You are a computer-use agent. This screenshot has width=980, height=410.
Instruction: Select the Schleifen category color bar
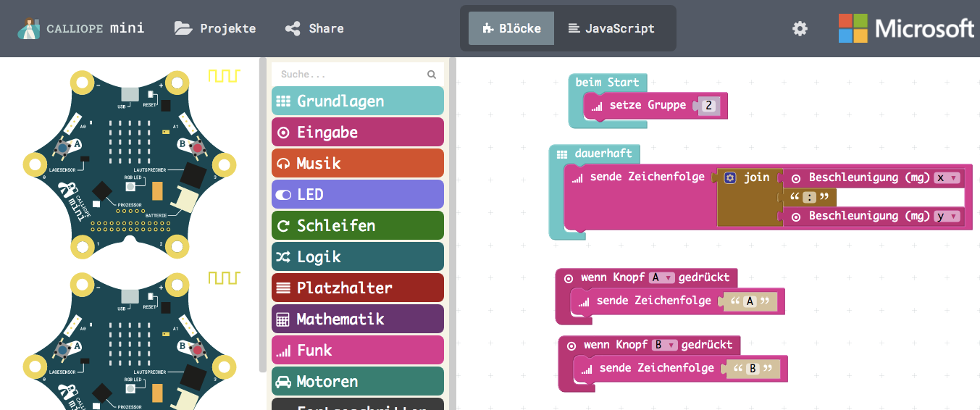(357, 226)
